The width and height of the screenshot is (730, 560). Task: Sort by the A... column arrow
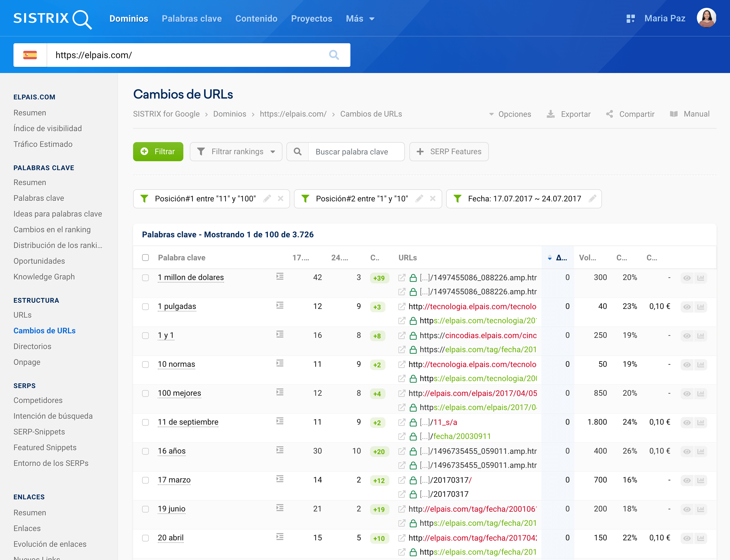pos(550,258)
